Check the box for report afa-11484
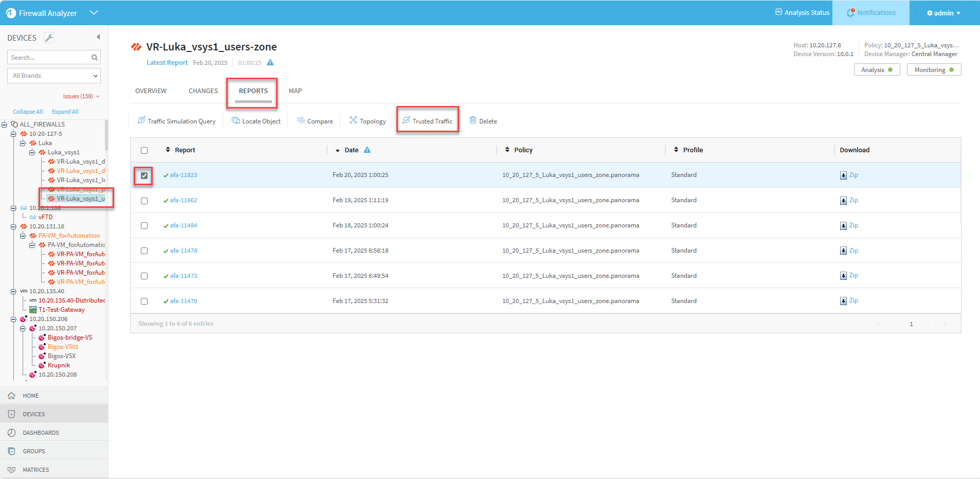This screenshot has height=479, width=980. [144, 226]
